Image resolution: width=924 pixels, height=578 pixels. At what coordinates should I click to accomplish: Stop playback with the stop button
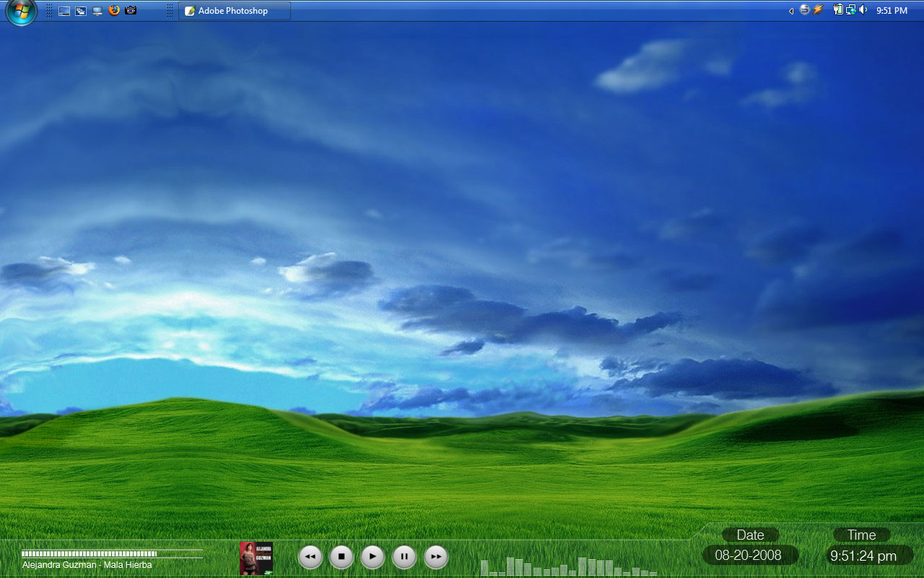tap(341, 557)
